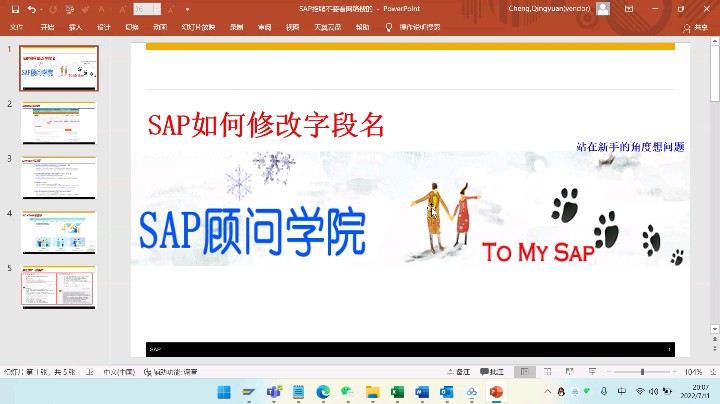
Task: Select slide 1 thumbnail
Action: [x=59, y=68]
